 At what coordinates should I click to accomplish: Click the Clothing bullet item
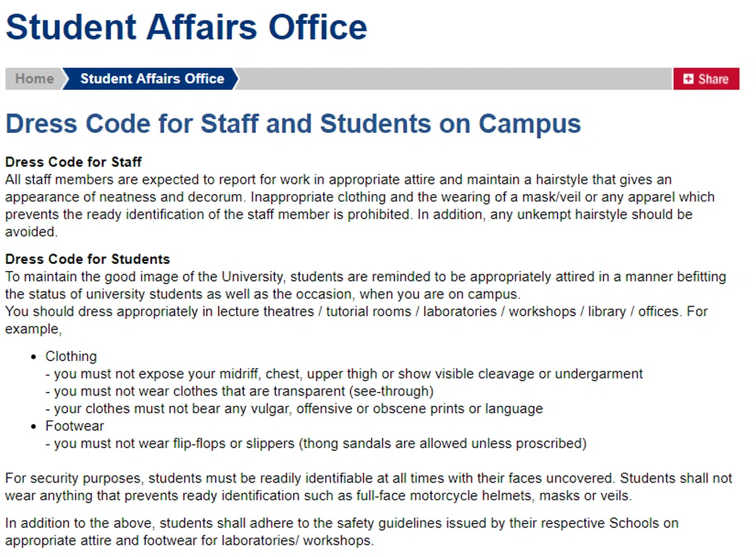click(71, 357)
